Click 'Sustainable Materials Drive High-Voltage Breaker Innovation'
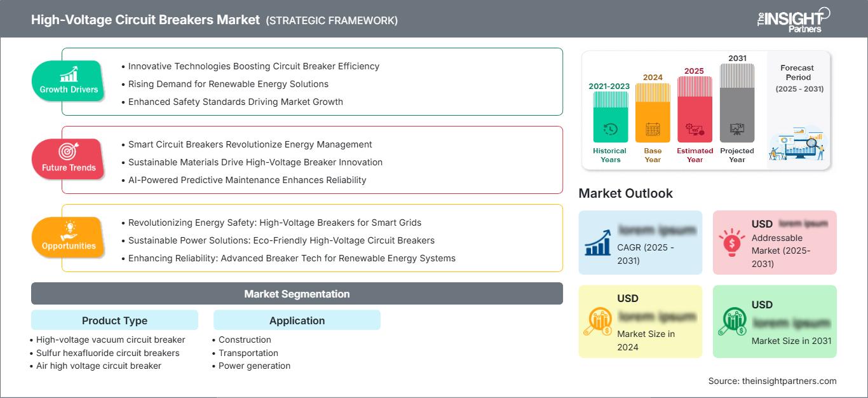The image size is (868, 398). pos(255,162)
